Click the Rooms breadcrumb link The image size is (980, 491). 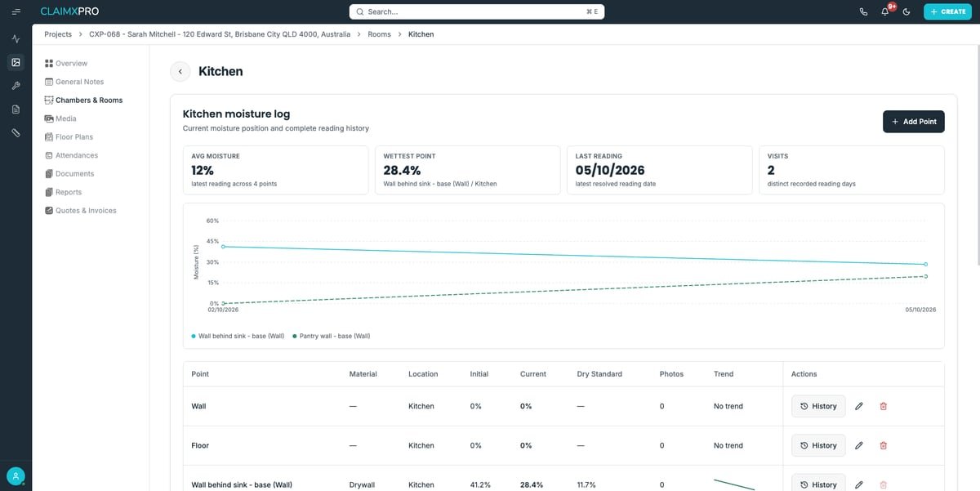pyautogui.click(x=379, y=34)
